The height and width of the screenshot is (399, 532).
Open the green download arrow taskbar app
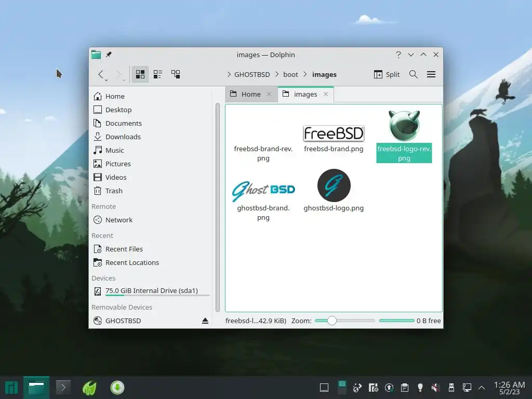pyautogui.click(x=117, y=388)
